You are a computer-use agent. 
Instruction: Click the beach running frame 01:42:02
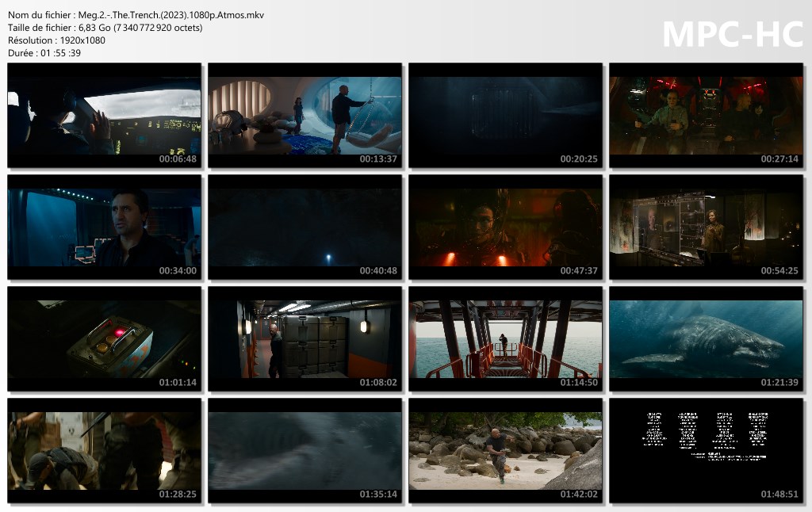(x=505, y=450)
